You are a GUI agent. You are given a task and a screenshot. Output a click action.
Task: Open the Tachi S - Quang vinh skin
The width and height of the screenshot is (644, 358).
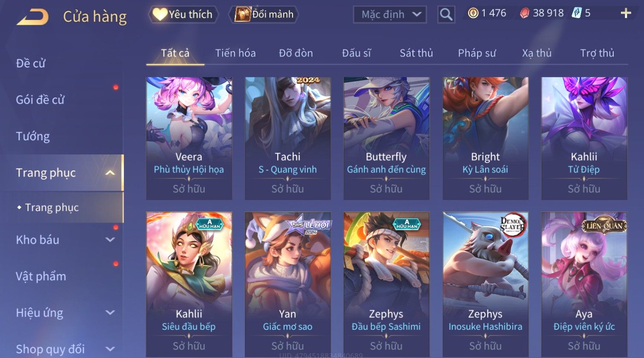(288, 138)
